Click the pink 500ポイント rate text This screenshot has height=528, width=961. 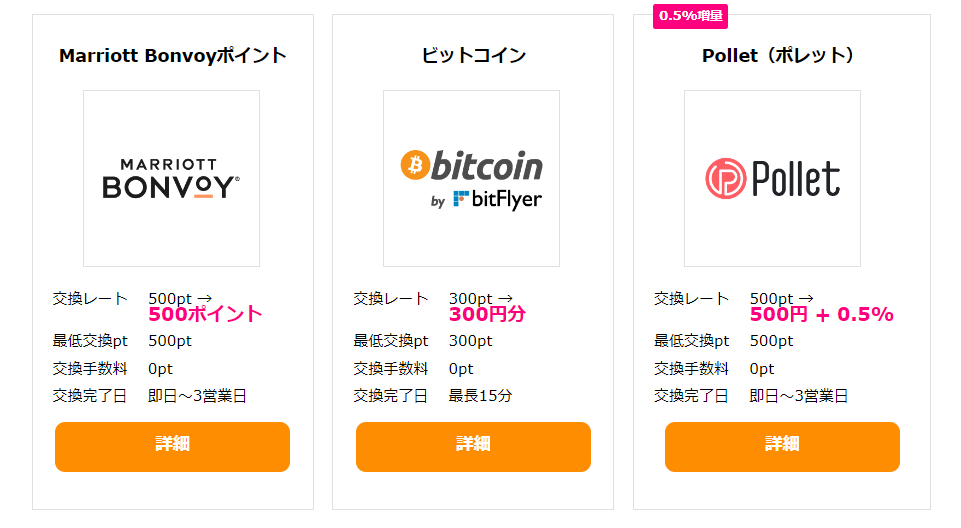pos(205,314)
